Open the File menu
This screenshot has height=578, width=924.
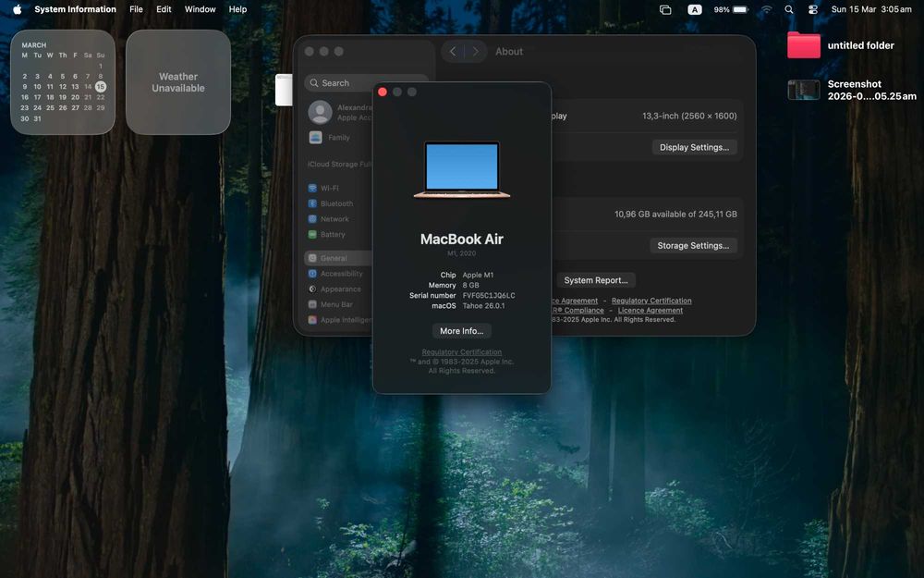[x=136, y=9]
